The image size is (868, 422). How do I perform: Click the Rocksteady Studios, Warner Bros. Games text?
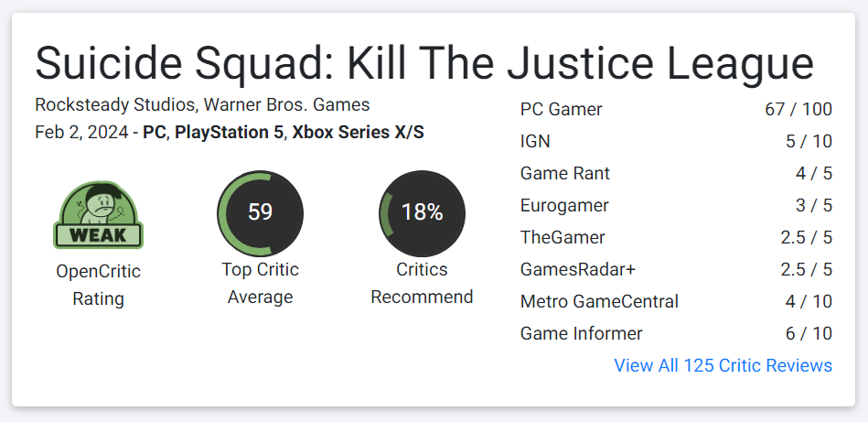coord(202,104)
